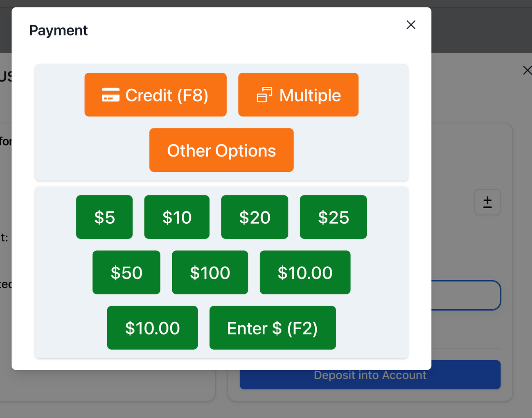This screenshot has width=532, height=418.
Task: Pay with Credit (F8)
Action: [x=156, y=95]
